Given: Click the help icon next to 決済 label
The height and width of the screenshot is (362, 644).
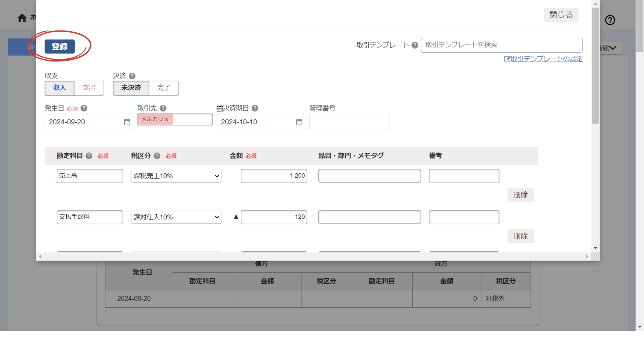Looking at the screenshot, I should [132, 76].
